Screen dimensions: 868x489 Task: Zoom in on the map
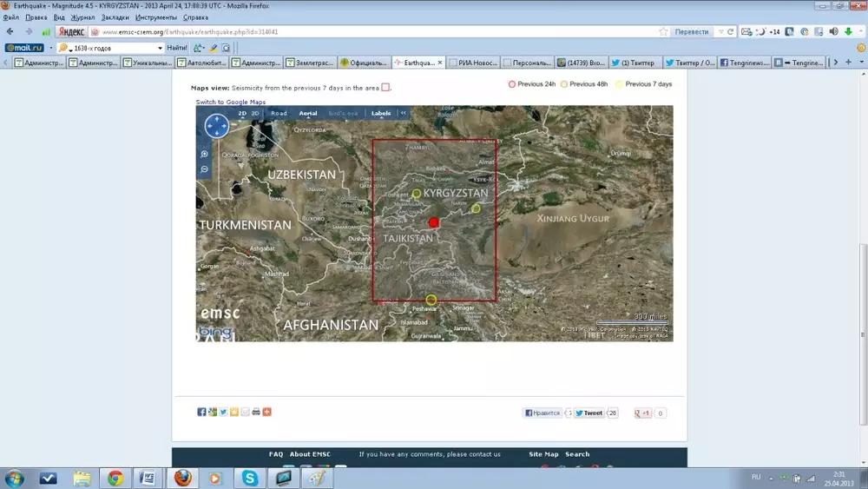pyautogui.click(x=205, y=154)
